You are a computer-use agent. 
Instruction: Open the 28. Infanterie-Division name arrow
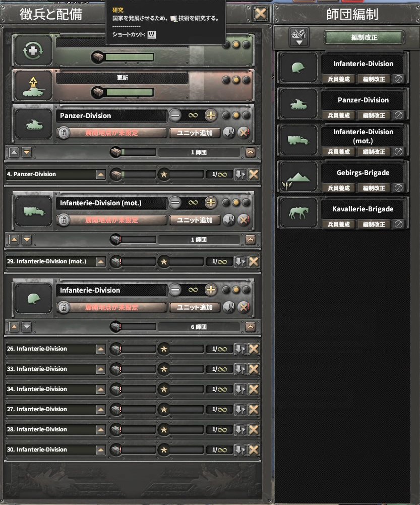click(101, 430)
